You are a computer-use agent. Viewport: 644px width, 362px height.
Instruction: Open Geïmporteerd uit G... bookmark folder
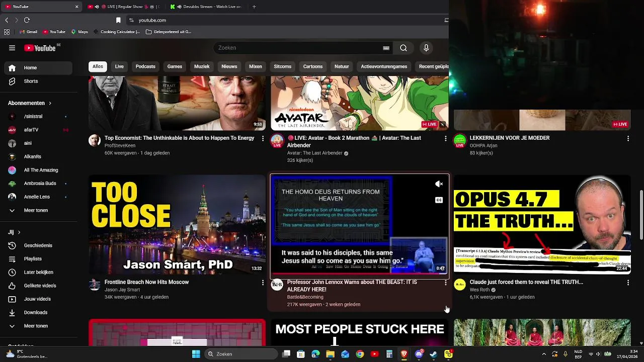click(x=169, y=32)
